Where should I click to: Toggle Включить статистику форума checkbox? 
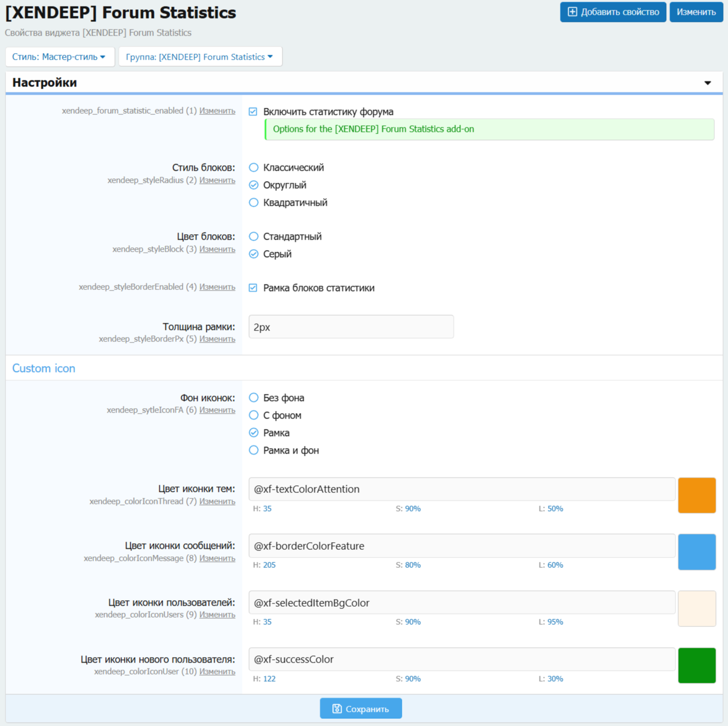[x=253, y=112]
